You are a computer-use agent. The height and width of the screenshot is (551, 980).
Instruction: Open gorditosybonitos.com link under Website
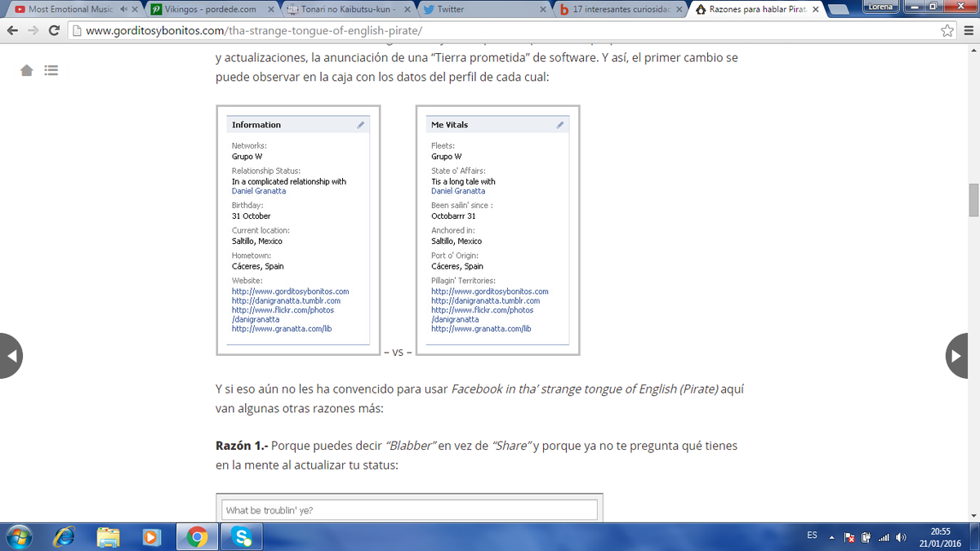coord(291,291)
